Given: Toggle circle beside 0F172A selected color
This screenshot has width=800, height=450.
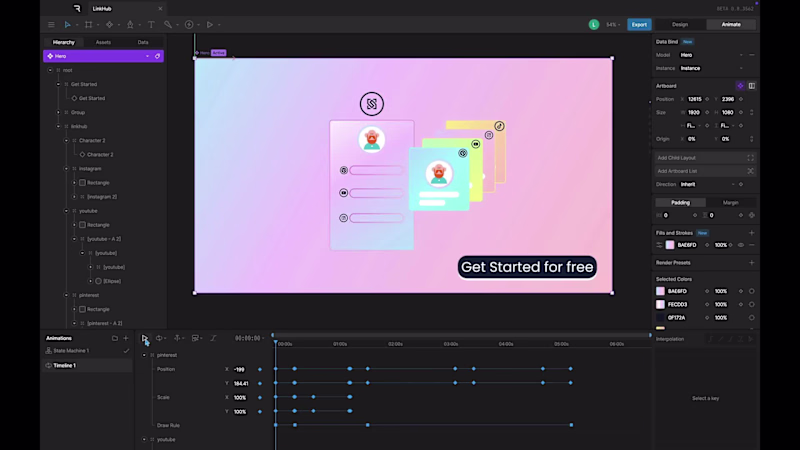Looking at the screenshot, I should pos(752,318).
